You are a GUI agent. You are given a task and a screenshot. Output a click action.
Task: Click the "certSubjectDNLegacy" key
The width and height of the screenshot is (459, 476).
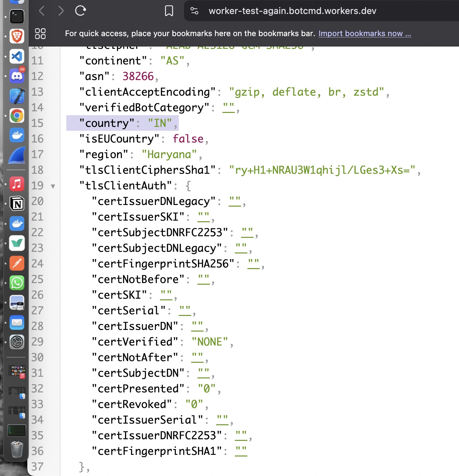(x=157, y=248)
